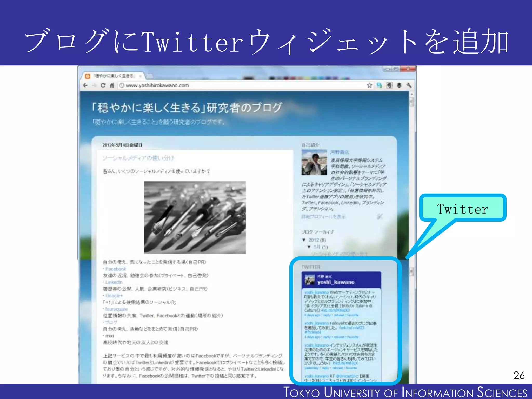The width and height of the screenshot is (532, 399).
Task: Go to the browser home icon
Action: point(112,85)
